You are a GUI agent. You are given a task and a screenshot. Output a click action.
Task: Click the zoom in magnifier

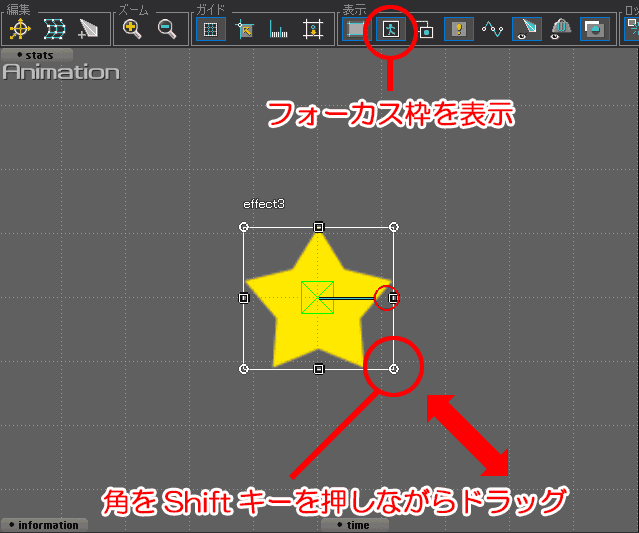click(132, 29)
